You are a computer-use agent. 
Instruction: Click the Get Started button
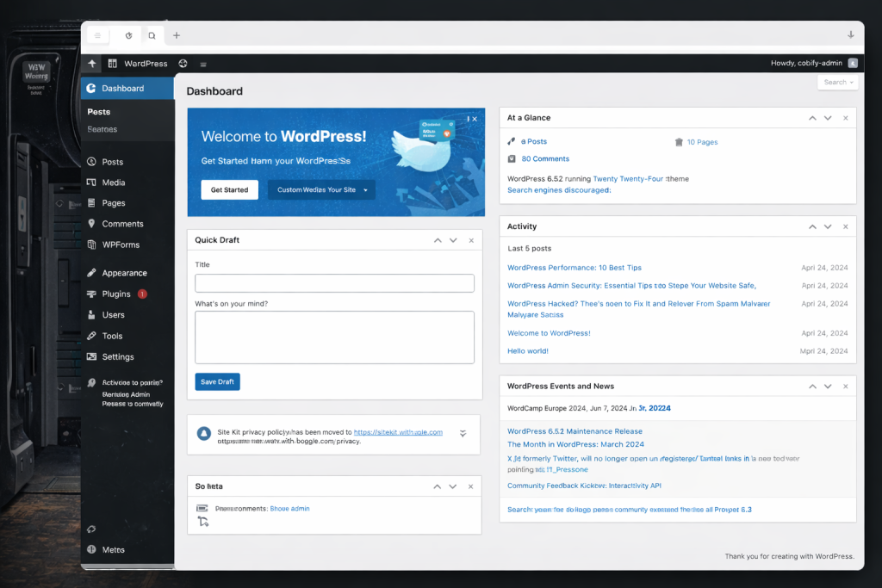click(x=229, y=189)
